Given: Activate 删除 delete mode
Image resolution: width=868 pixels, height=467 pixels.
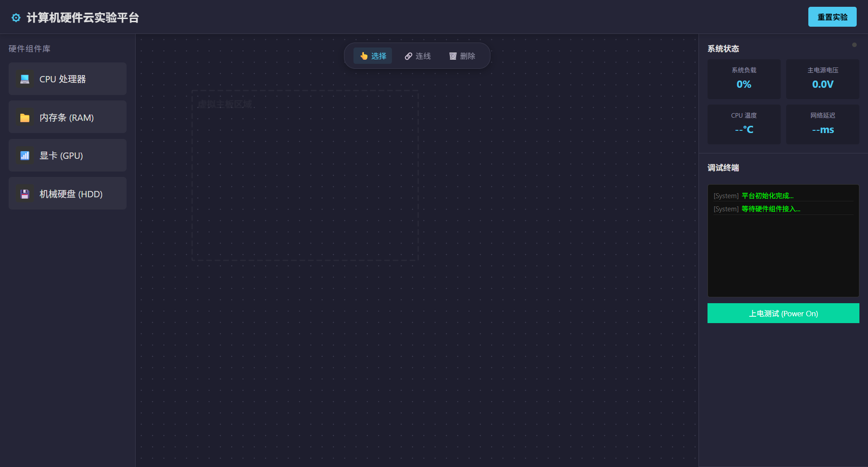Looking at the screenshot, I should point(462,56).
